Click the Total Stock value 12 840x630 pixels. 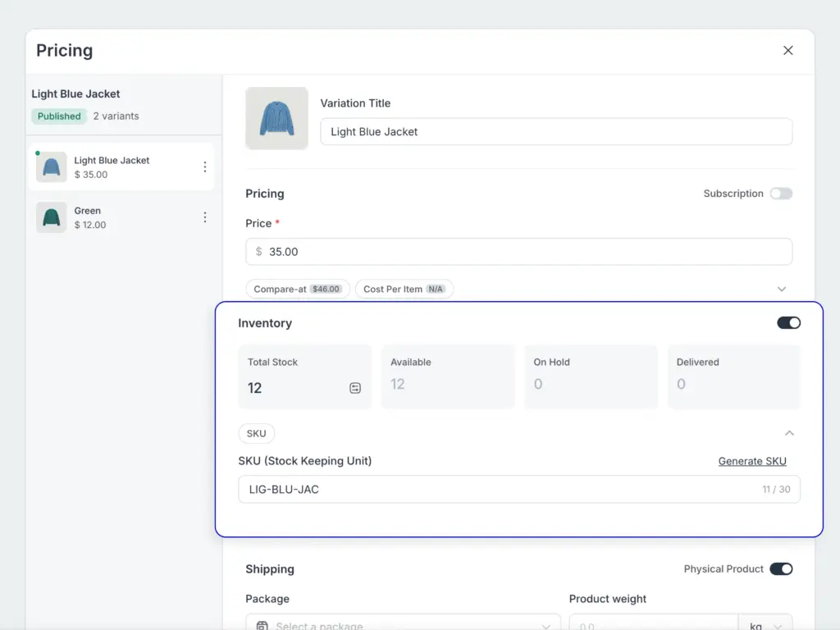[254, 388]
